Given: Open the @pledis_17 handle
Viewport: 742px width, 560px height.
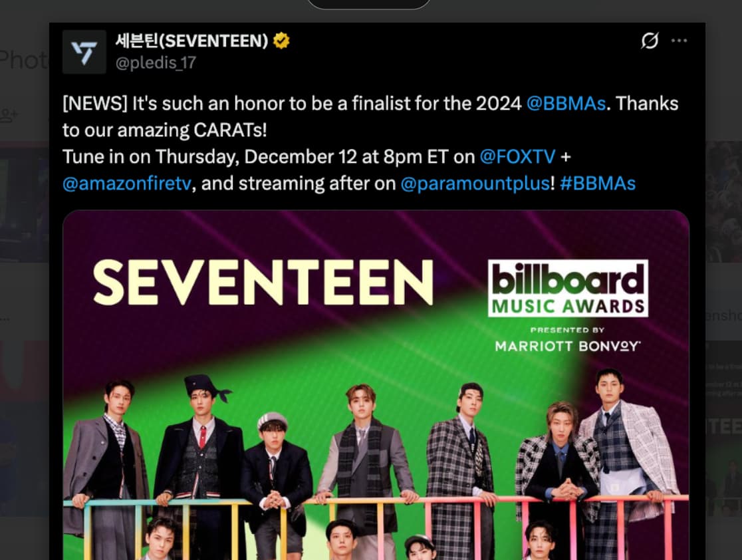Looking at the screenshot, I should click(x=156, y=63).
